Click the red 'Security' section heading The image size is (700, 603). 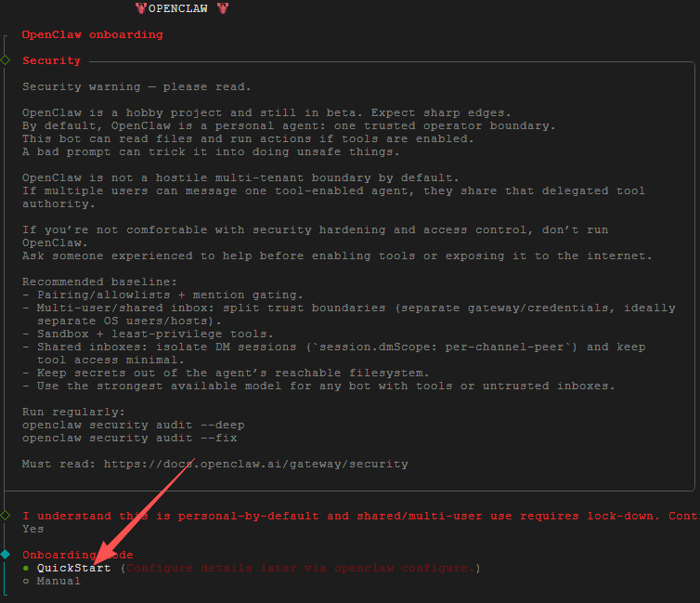pos(51,60)
